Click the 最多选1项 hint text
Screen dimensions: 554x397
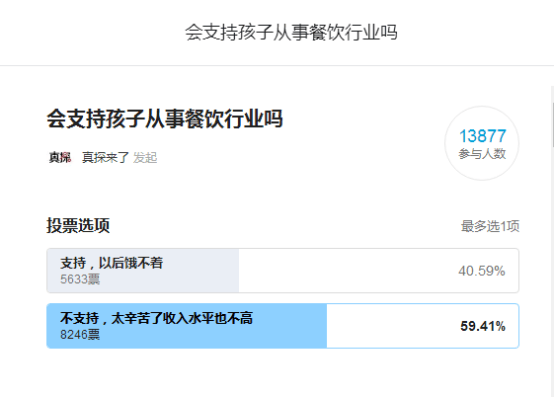click(490, 226)
